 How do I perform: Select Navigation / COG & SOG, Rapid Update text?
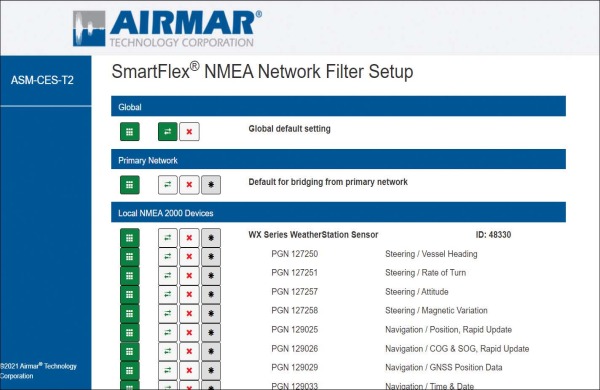coord(457,349)
